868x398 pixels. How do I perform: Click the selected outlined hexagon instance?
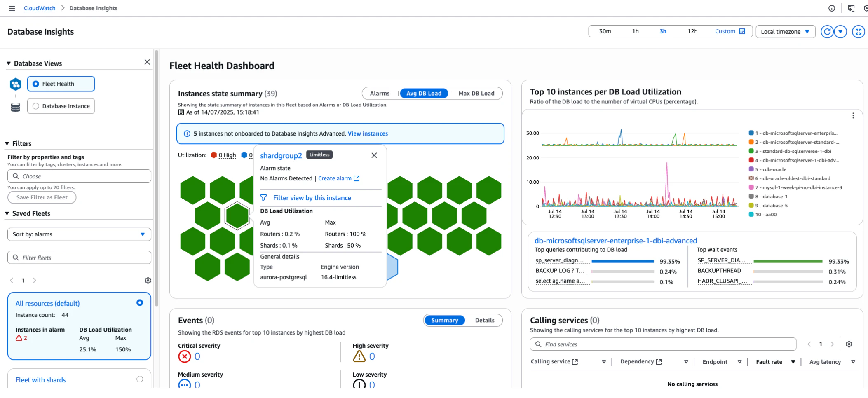tap(237, 215)
